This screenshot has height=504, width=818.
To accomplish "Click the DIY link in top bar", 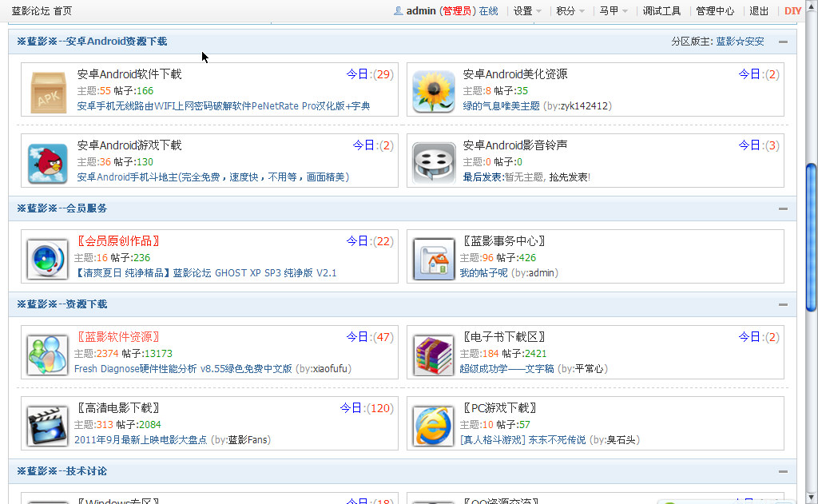I will click(x=792, y=11).
